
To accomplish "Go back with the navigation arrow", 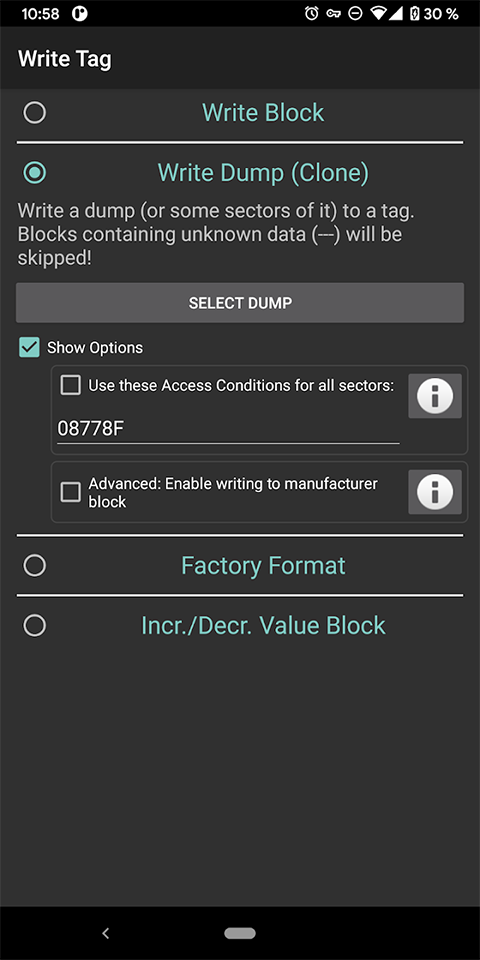I will (105, 933).
